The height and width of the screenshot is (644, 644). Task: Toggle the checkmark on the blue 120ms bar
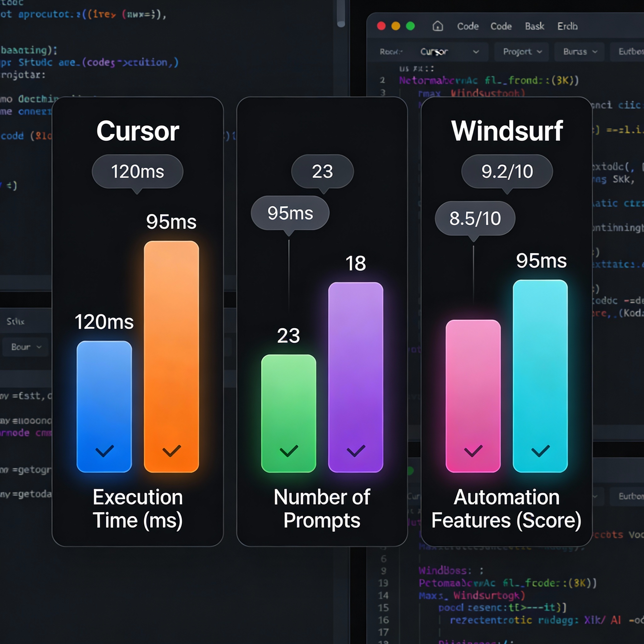point(104,451)
